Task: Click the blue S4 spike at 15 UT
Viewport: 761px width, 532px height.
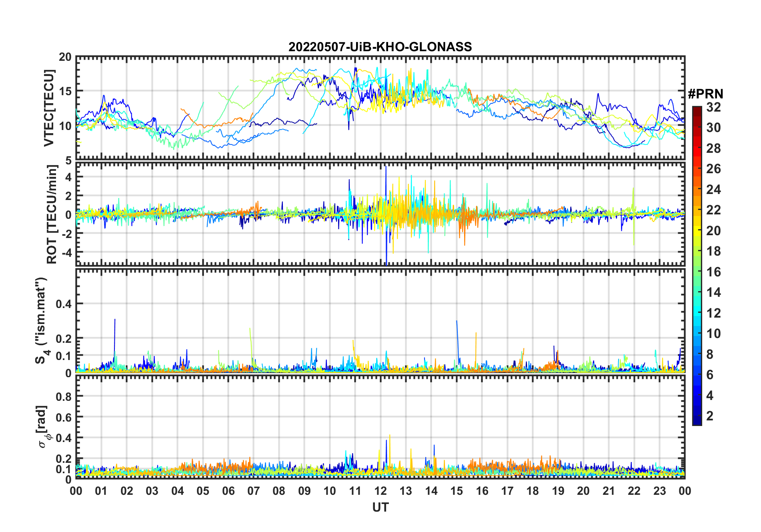Action: [457, 340]
